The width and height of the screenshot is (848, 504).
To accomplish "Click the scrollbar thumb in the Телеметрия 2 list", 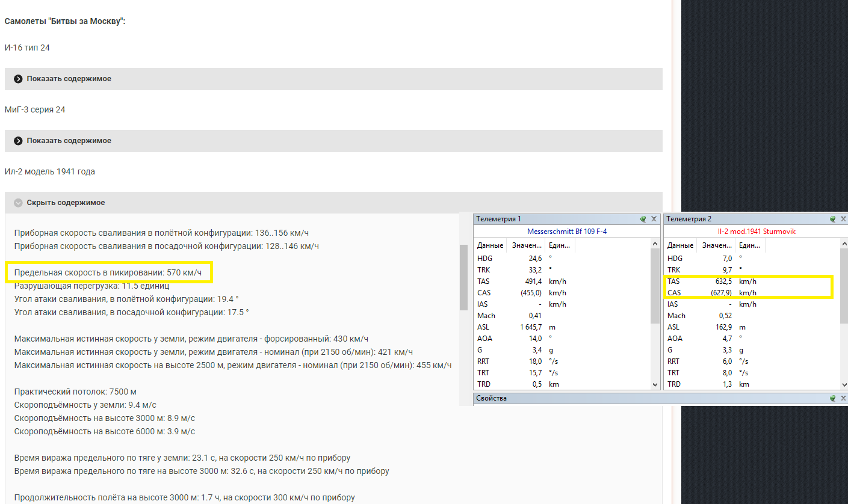I will click(x=844, y=284).
